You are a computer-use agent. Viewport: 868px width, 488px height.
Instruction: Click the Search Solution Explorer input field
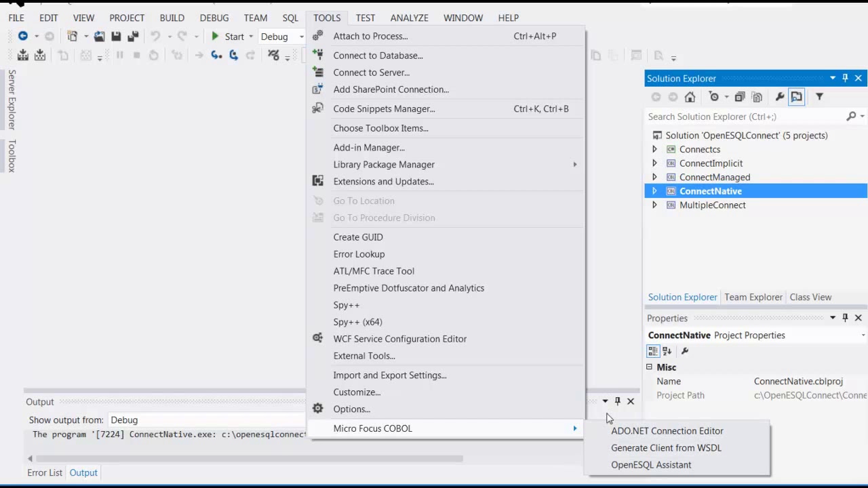point(745,117)
